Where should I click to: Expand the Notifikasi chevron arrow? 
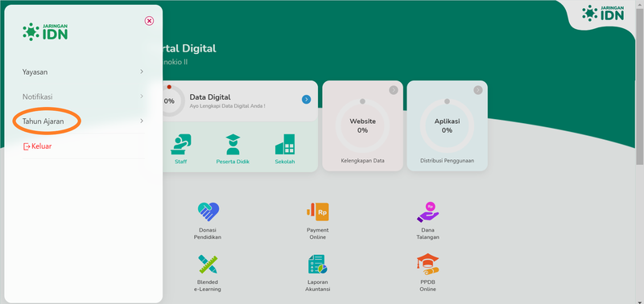pos(142,97)
